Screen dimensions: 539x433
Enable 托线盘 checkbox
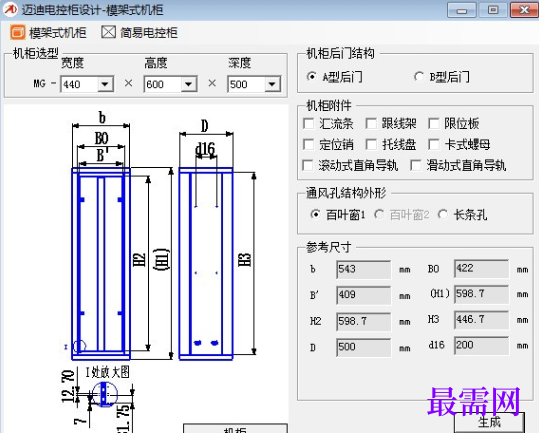(371, 144)
